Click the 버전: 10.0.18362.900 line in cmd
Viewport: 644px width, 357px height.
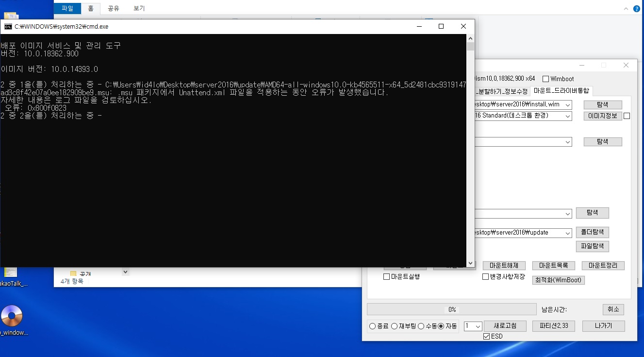pyautogui.click(x=40, y=53)
